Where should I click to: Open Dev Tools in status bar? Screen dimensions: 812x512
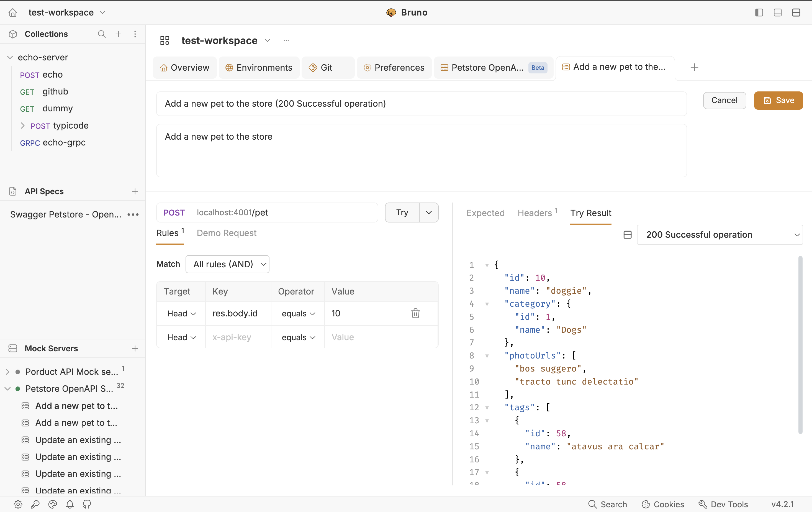click(x=723, y=504)
